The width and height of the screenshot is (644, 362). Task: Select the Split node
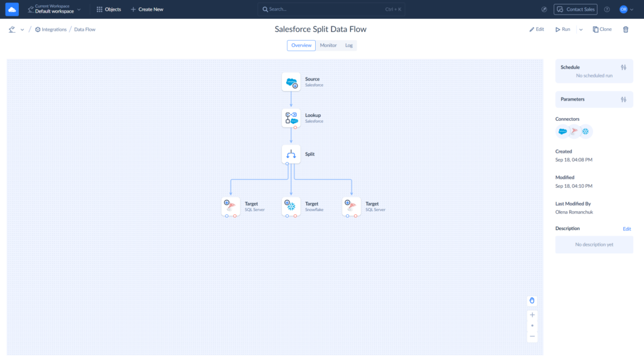pyautogui.click(x=291, y=155)
